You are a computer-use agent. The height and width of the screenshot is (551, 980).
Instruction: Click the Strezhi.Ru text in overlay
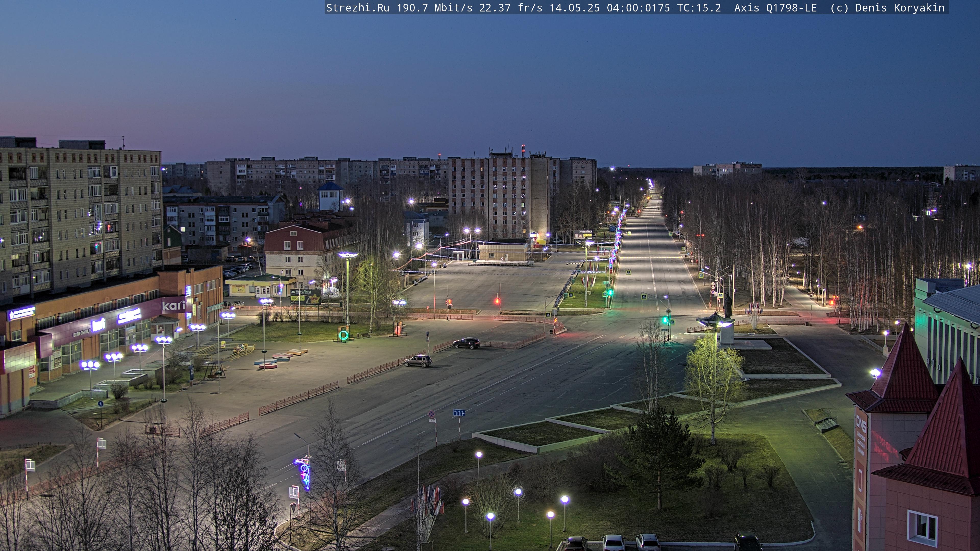click(358, 8)
